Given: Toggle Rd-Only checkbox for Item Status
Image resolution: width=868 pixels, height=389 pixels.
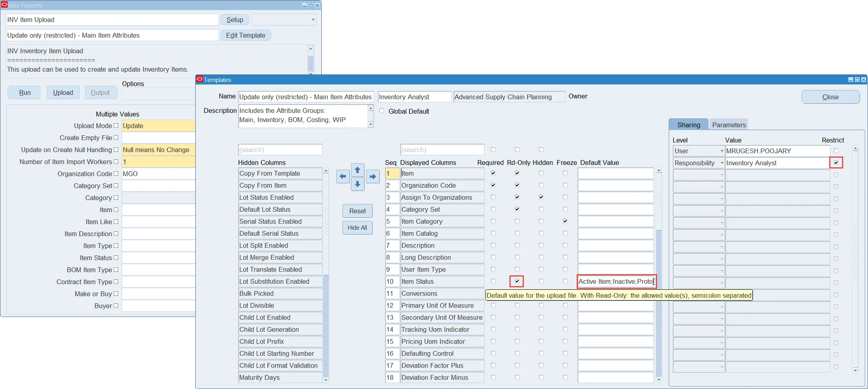Looking at the screenshot, I should pos(517,281).
